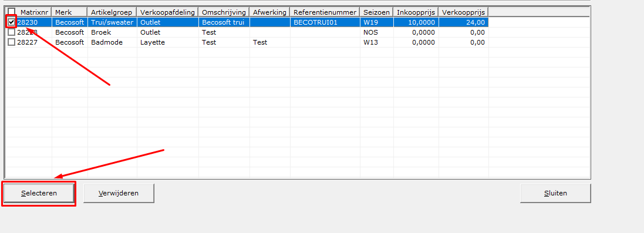644x233 pixels.
Task: Sort by the Afwerking column header
Action: pyautogui.click(x=270, y=12)
